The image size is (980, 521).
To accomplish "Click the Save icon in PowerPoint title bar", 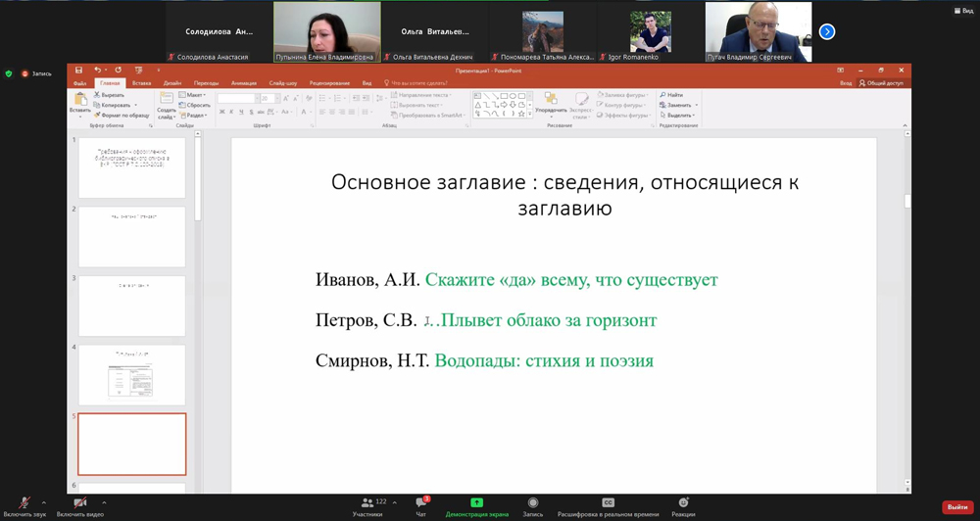I will tap(78, 71).
